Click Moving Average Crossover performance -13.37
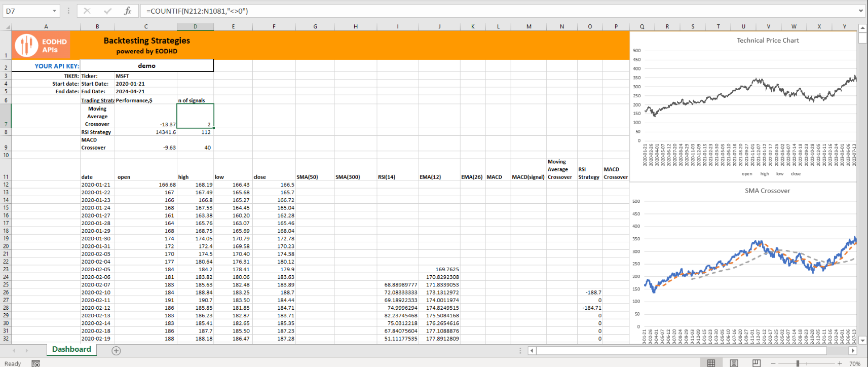The width and height of the screenshot is (868, 367). click(x=145, y=116)
